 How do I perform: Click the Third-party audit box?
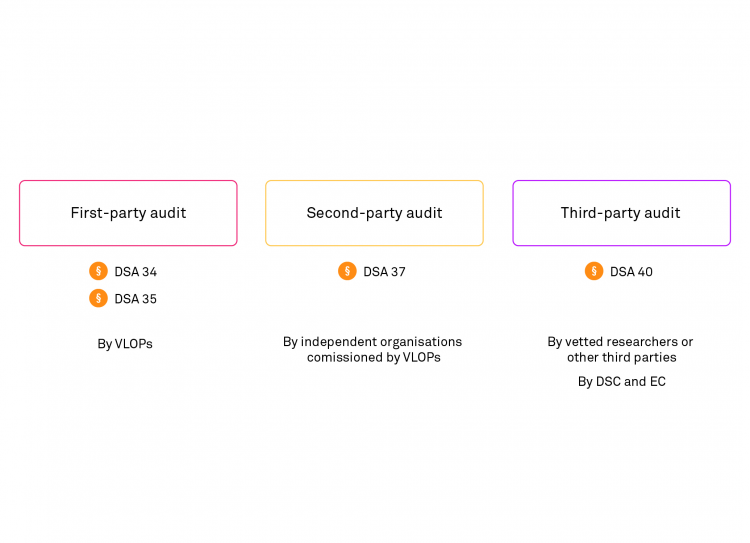point(621,213)
